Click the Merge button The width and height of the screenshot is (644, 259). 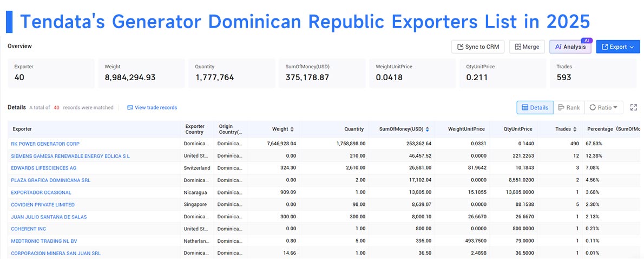tap(527, 47)
